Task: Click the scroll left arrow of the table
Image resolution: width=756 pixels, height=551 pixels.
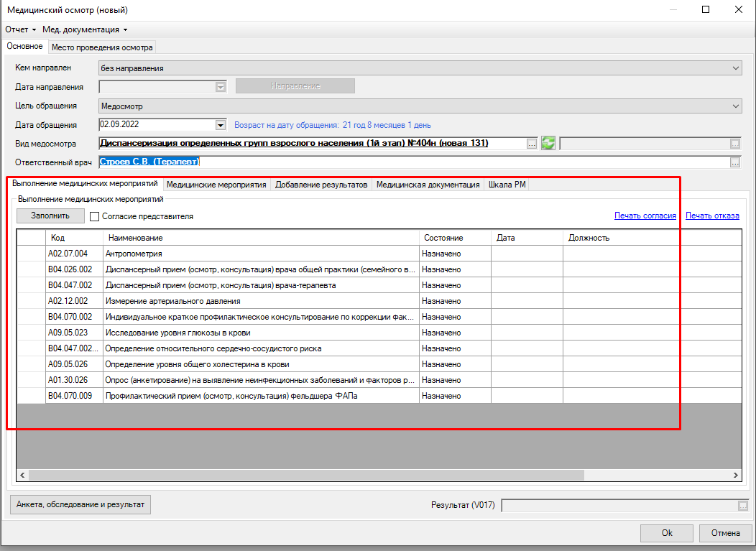Action: click(x=22, y=475)
